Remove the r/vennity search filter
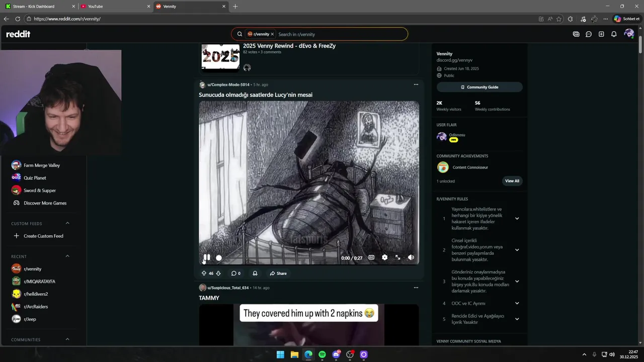This screenshot has height=362, width=644. click(x=272, y=34)
